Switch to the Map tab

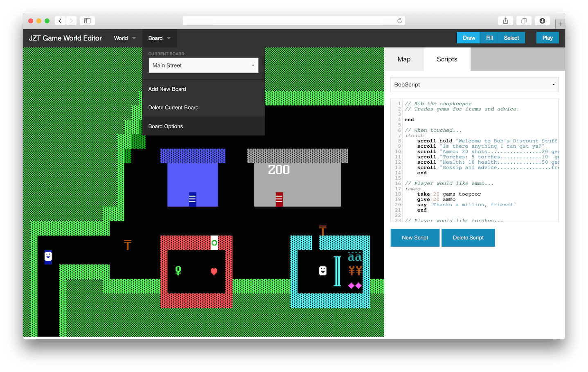tap(404, 59)
